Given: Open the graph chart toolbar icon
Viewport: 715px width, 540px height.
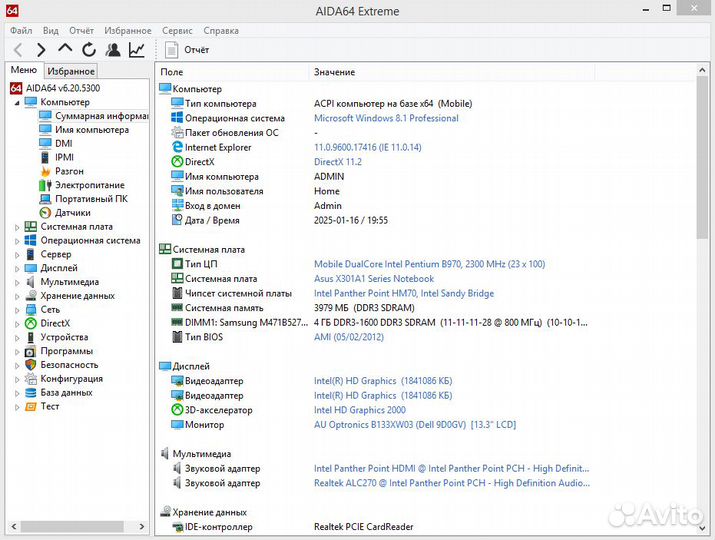Looking at the screenshot, I should (137, 50).
